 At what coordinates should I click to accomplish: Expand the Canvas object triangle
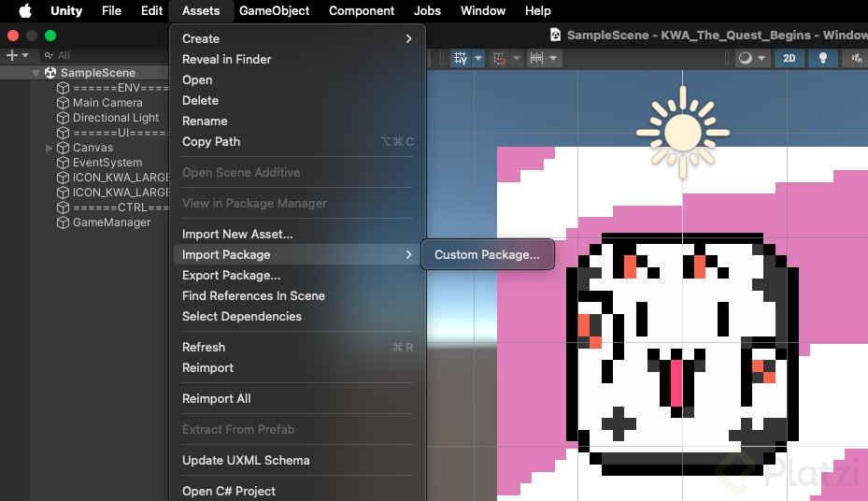pyautogui.click(x=50, y=148)
